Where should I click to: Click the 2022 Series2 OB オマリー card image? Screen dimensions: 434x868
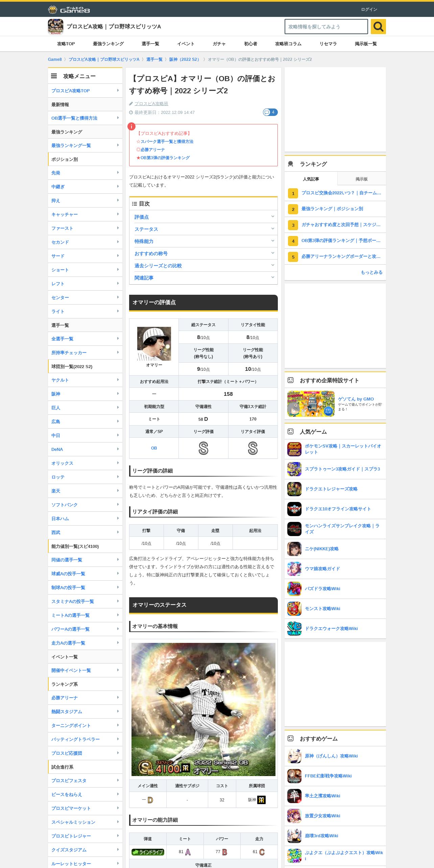pyautogui.click(x=203, y=709)
